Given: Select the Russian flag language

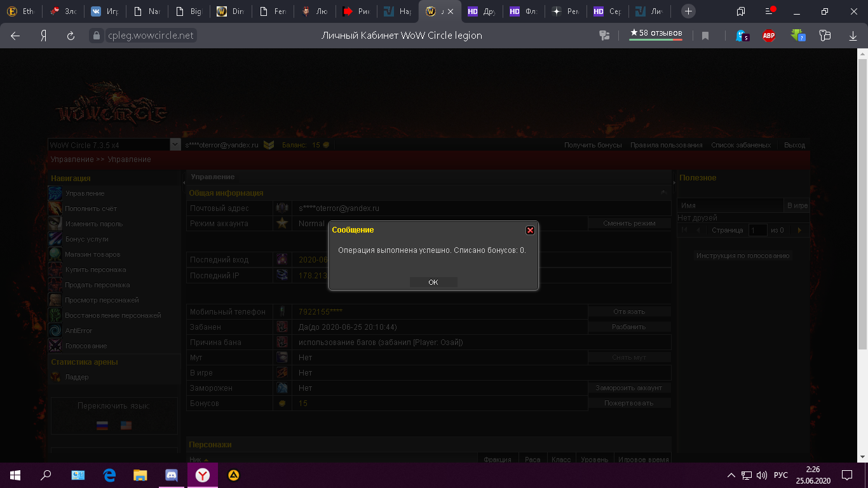Looking at the screenshot, I should coord(102,426).
